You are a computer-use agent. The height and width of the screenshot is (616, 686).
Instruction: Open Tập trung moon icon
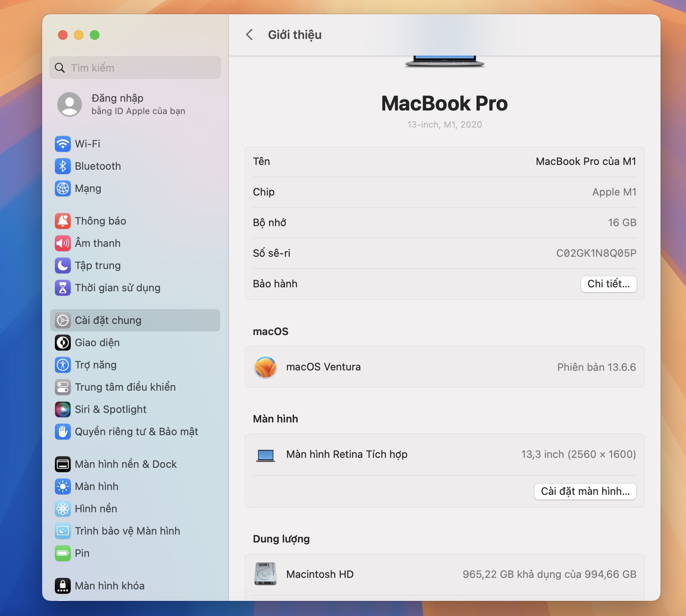(x=63, y=265)
